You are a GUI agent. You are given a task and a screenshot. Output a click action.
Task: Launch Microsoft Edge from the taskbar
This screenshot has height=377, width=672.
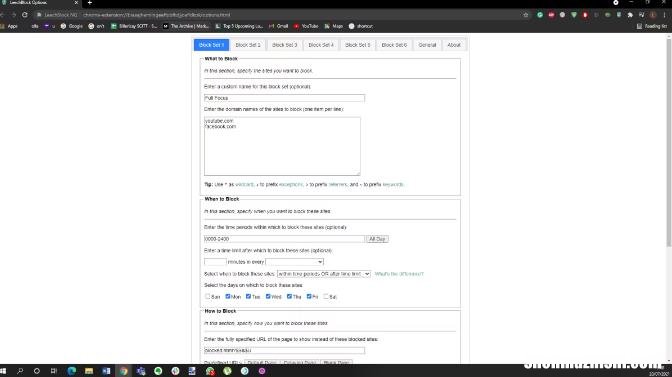click(72, 371)
